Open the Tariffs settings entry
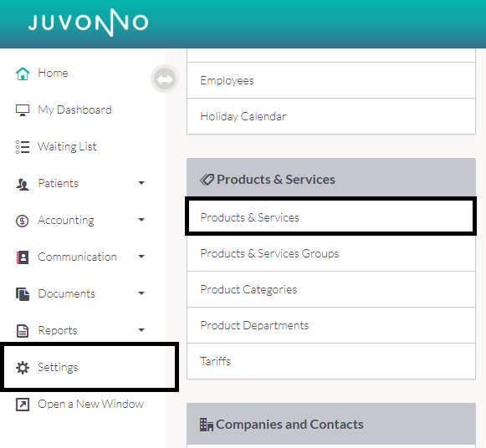This screenshot has width=486, height=448. 331,361
